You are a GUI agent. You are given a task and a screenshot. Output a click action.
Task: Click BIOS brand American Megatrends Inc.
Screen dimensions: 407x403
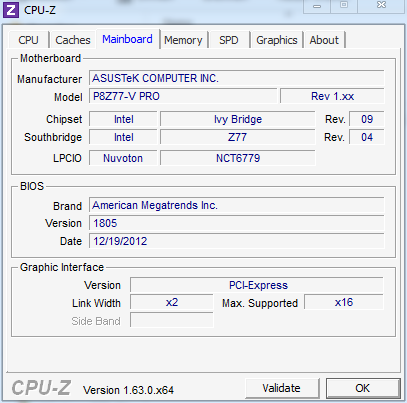click(x=237, y=205)
